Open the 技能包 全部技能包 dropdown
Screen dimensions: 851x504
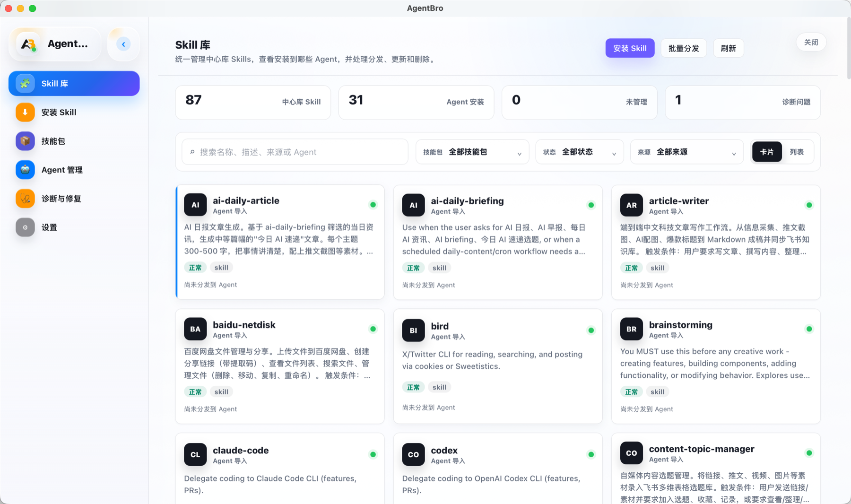click(x=472, y=152)
